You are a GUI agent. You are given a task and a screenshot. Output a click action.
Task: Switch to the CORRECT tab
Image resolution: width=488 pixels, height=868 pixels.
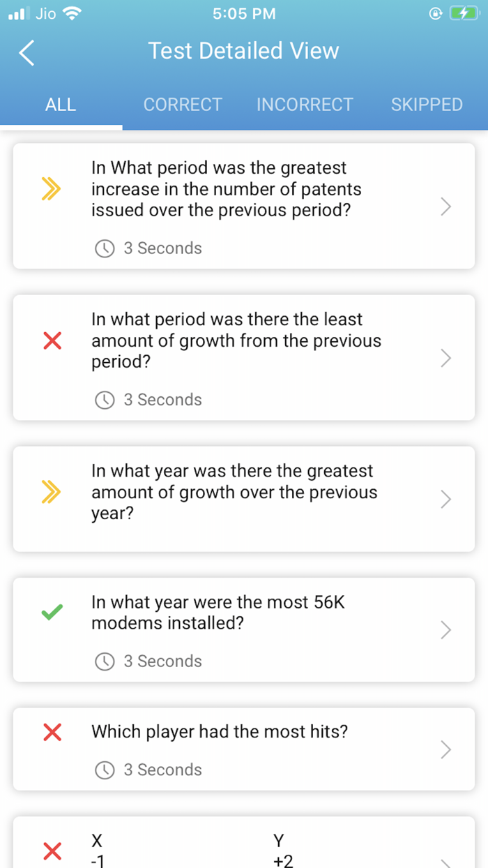click(x=183, y=105)
